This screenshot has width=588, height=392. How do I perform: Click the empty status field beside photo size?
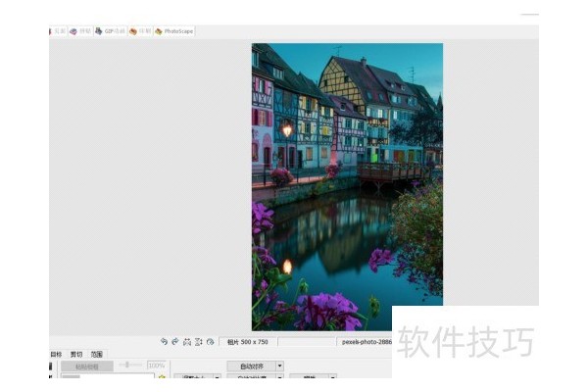point(307,342)
